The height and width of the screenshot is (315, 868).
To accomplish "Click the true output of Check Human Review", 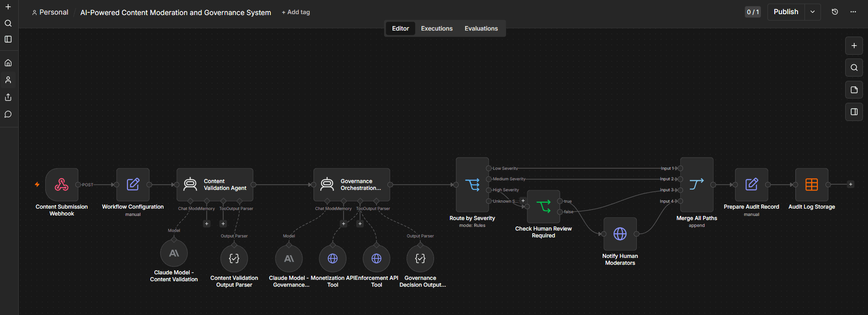I will coord(560,201).
